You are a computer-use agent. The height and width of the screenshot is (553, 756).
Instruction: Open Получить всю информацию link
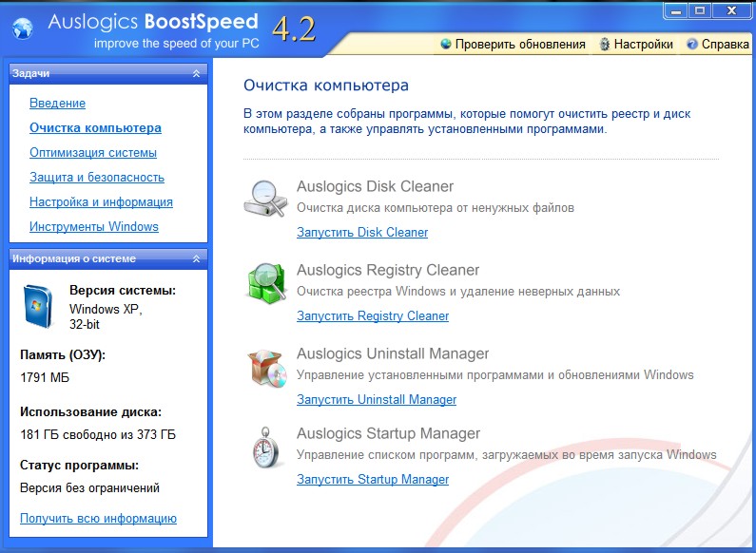coord(98,518)
